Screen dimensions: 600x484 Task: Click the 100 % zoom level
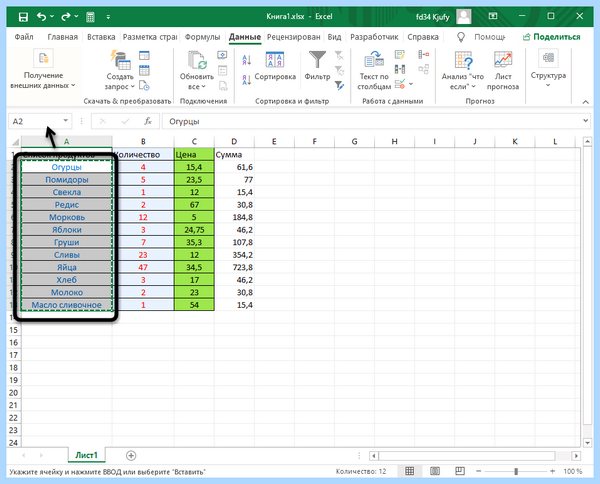tap(572, 471)
